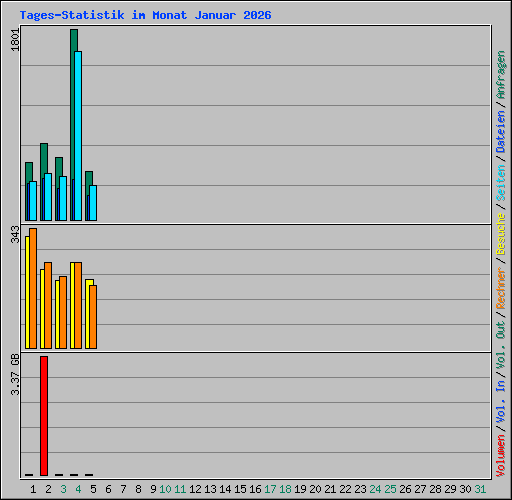Click day label '22' on the x-axis
Image resolution: width=512 pixels, height=500 pixels.
pos(345,489)
